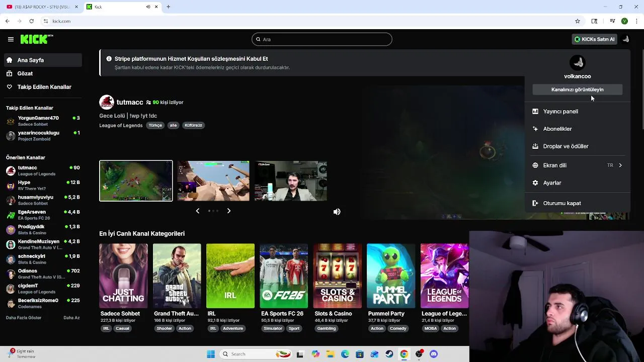
Task: Open Steam from the taskbar
Action: 389,354
